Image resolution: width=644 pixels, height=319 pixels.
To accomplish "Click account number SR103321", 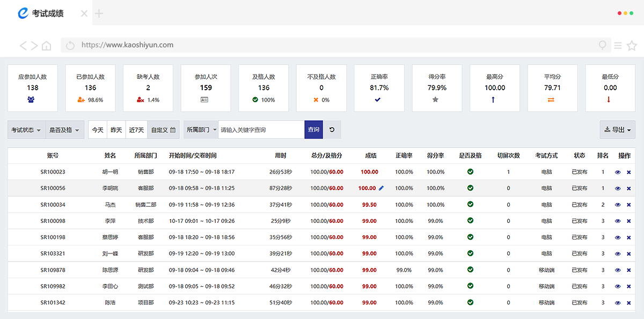I will coord(53,253).
